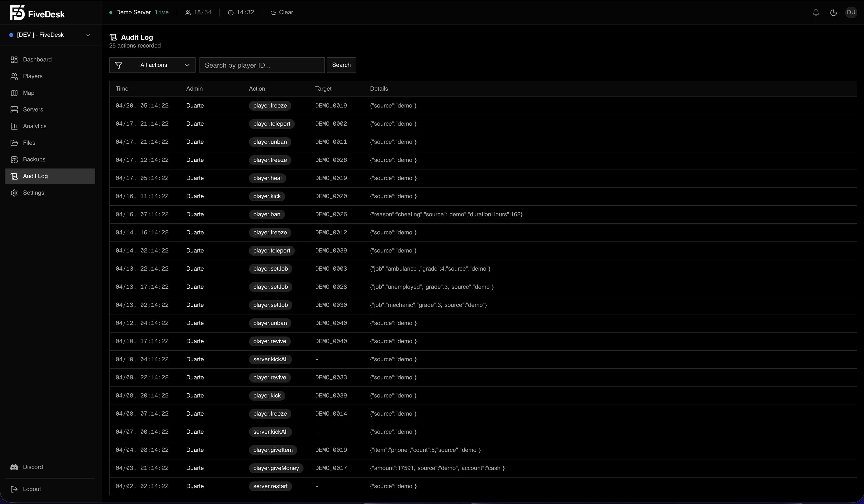Click the player.giveItem action badge

(273, 450)
